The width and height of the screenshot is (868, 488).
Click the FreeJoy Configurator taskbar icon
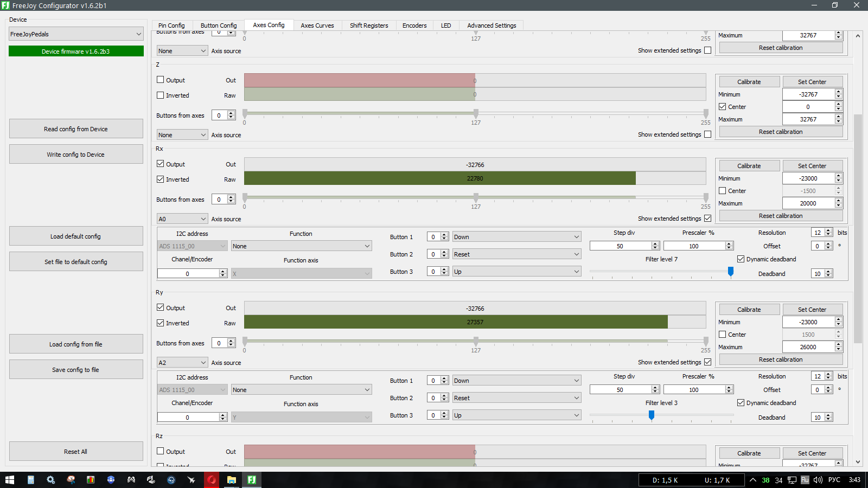252,480
